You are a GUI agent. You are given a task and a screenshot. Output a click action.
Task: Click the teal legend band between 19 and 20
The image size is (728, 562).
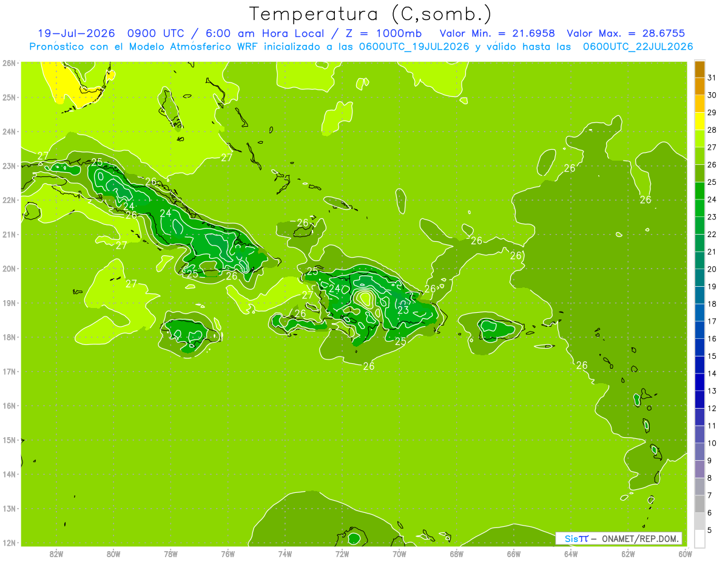coord(699,278)
